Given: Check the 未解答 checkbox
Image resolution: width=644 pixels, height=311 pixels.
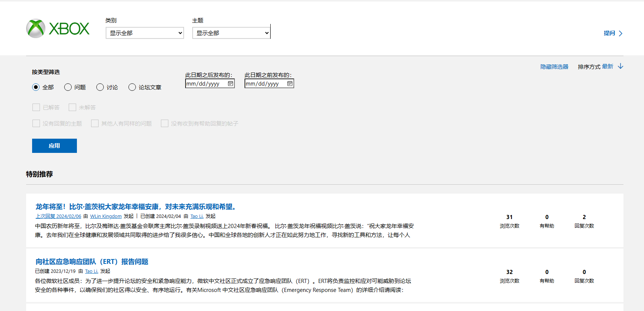Looking at the screenshot, I should coord(72,107).
